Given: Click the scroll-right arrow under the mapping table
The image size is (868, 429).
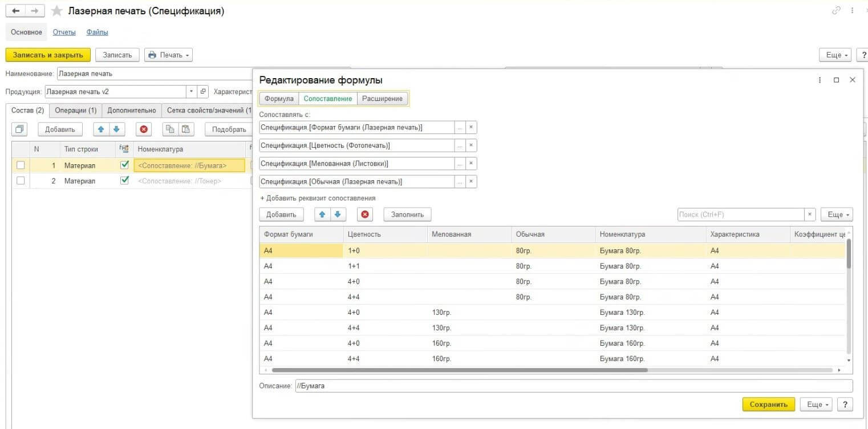Looking at the screenshot, I should coord(838,370).
